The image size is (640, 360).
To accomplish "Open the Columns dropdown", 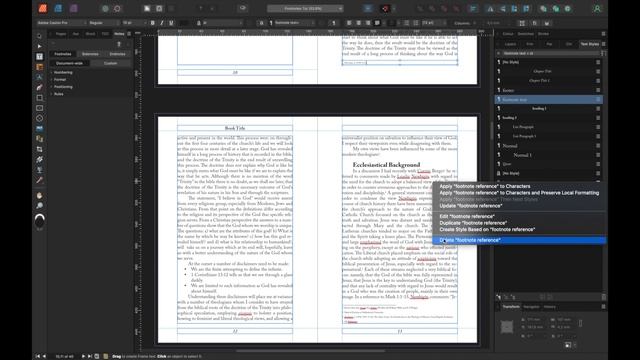I will click(465, 23).
